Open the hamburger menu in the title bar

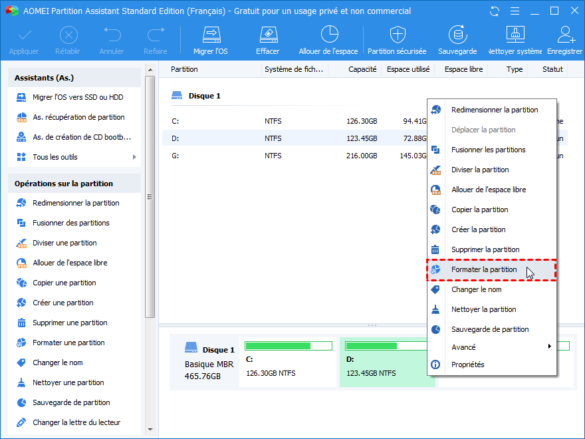(x=514, y=11)
